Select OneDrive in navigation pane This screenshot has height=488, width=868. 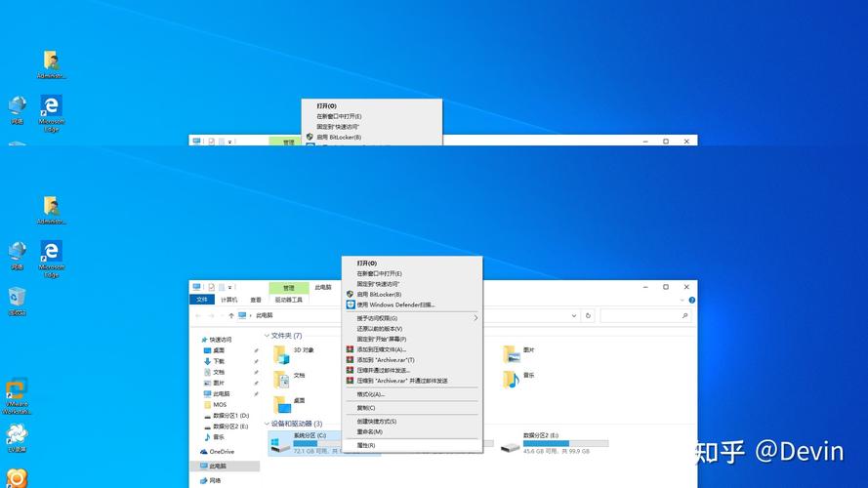218,452
